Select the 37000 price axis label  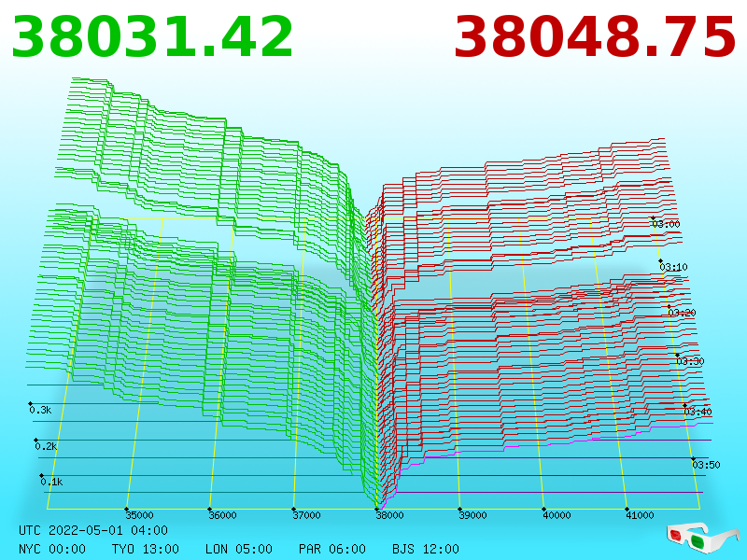307,515
